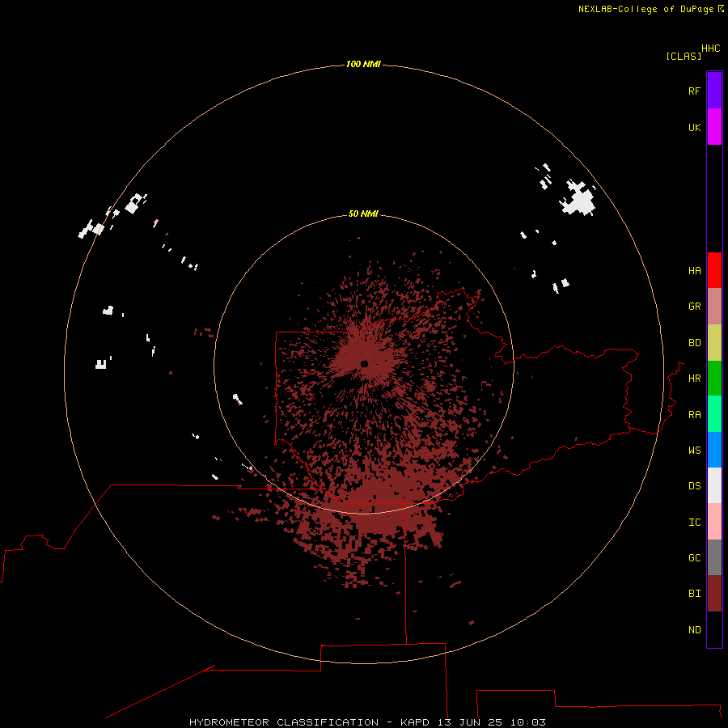728x728 pixels.
Task: Click the ND black legend swatch
Action: tap(714, 629)
